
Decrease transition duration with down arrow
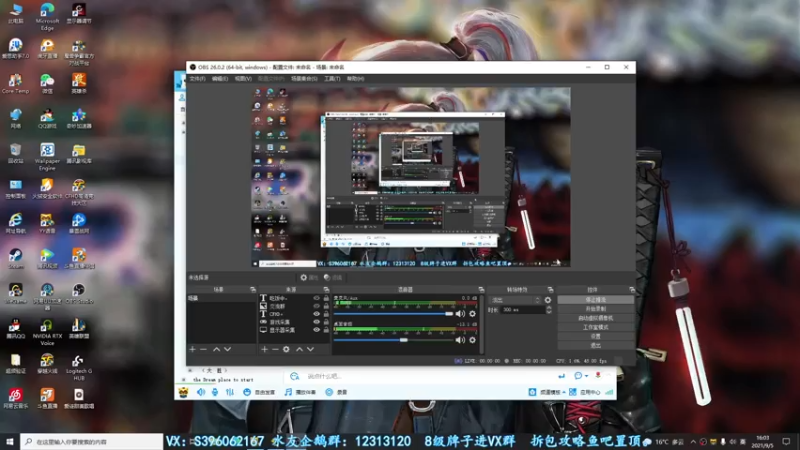point(549,312)
